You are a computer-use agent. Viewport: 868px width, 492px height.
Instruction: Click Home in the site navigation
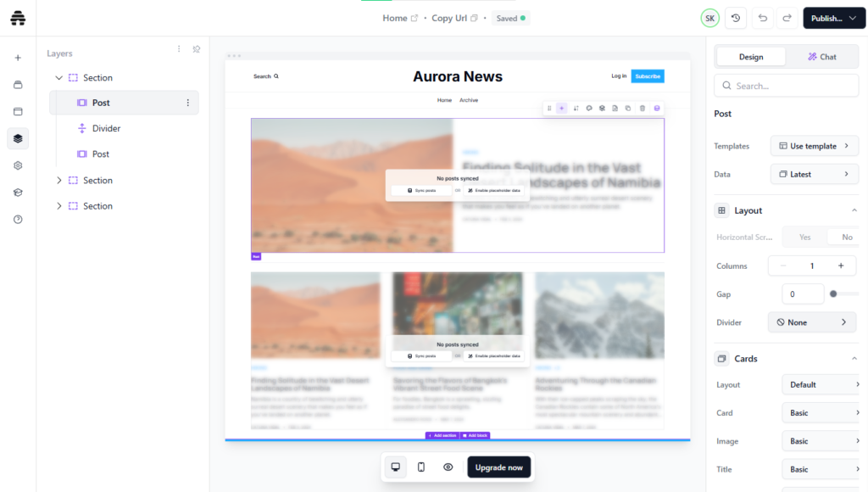(444, 100)
